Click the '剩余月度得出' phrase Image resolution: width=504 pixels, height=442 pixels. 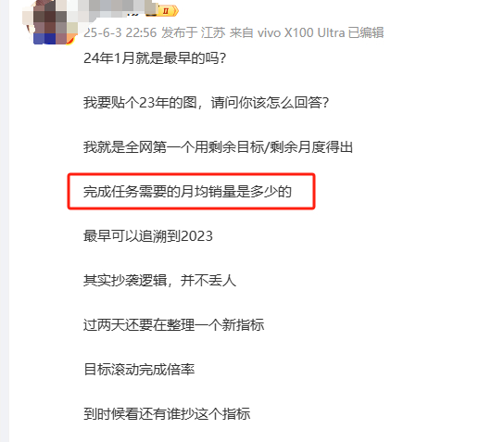click(x=310, y=147)
